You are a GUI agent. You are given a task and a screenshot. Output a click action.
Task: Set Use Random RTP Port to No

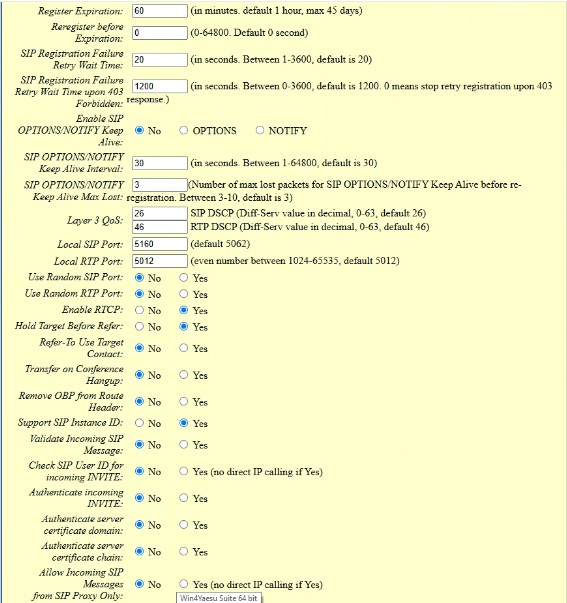click(x=139, y=294)
